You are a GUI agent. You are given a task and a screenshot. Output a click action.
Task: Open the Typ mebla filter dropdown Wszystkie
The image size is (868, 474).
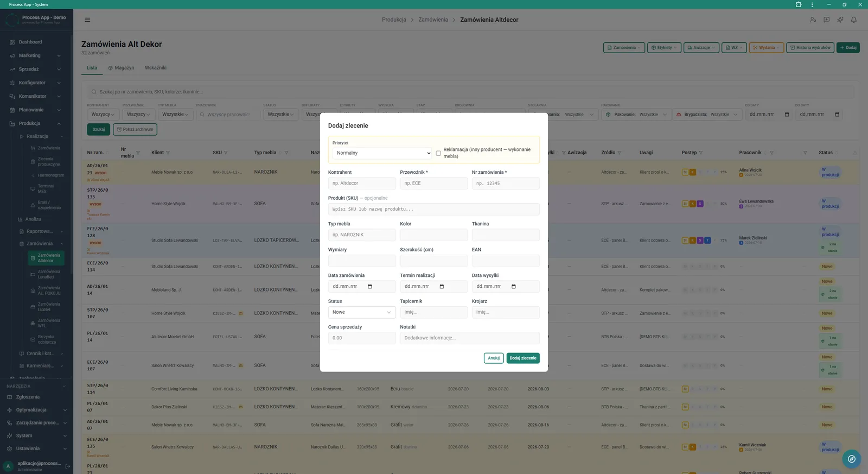pyautogui.click(x=175, y=115)
